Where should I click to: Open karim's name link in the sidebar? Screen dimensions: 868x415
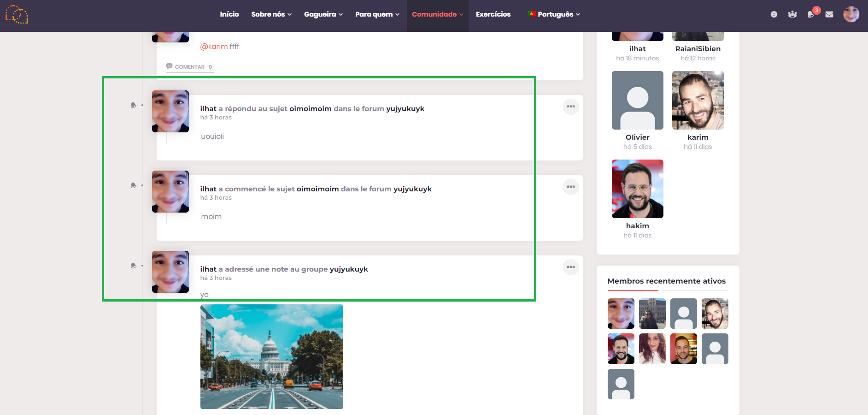tap(698, 137)
